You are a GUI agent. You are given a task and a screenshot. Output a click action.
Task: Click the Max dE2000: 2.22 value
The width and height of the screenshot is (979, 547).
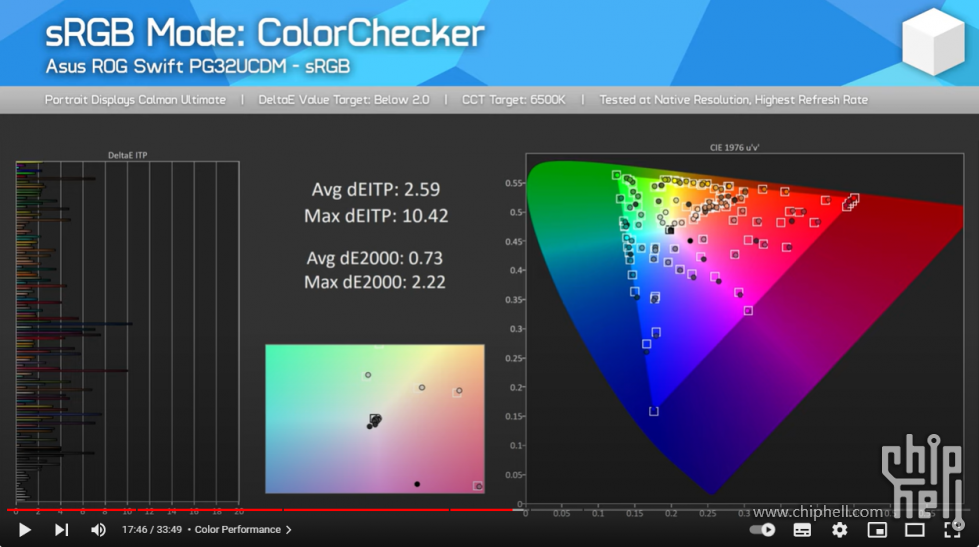point(375,282)
